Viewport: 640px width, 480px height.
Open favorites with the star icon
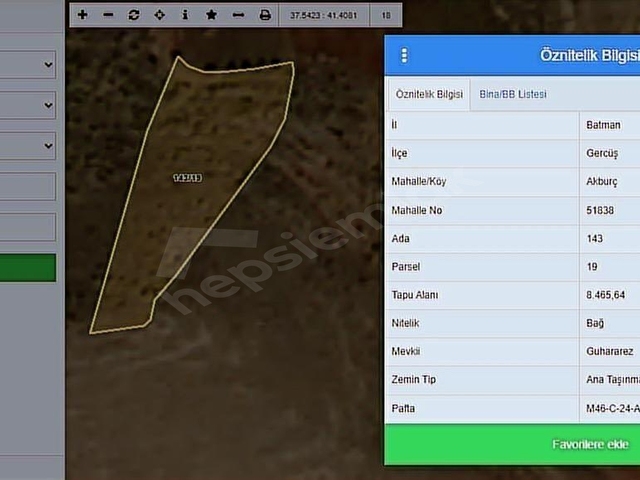[x=211, y=15]
